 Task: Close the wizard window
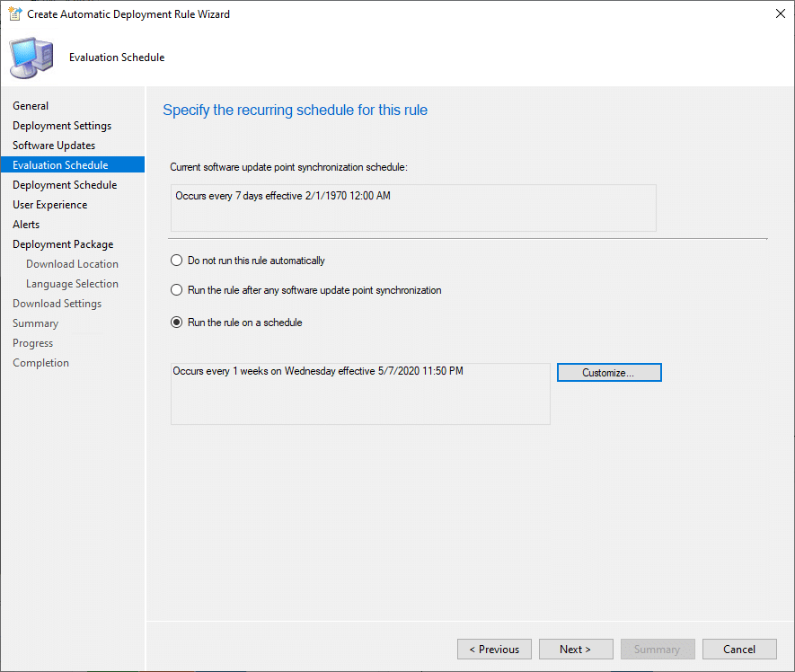(x=779, y=14)
